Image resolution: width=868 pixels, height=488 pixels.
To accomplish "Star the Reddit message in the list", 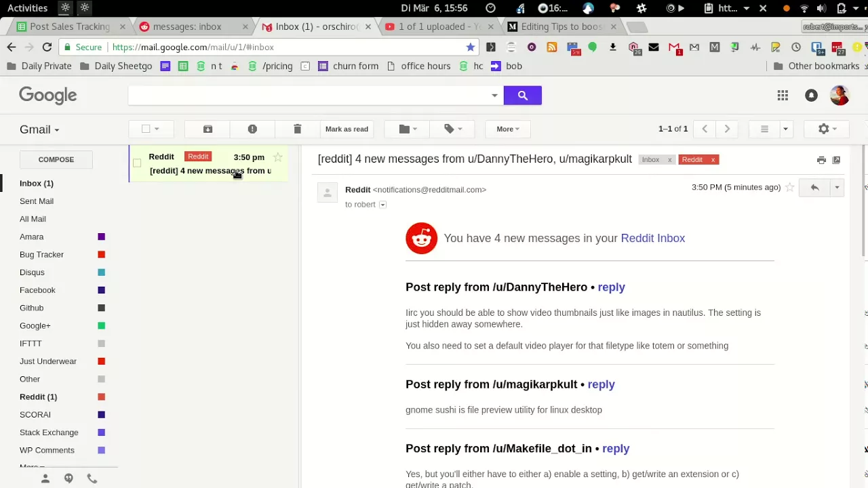I will tap(277, 157).
